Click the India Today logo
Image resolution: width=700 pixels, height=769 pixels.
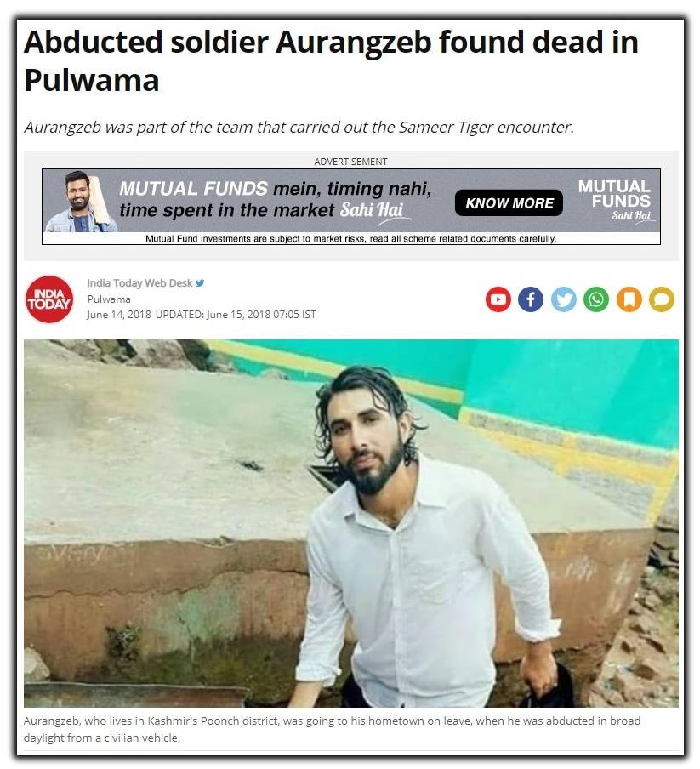pos(49,299)
